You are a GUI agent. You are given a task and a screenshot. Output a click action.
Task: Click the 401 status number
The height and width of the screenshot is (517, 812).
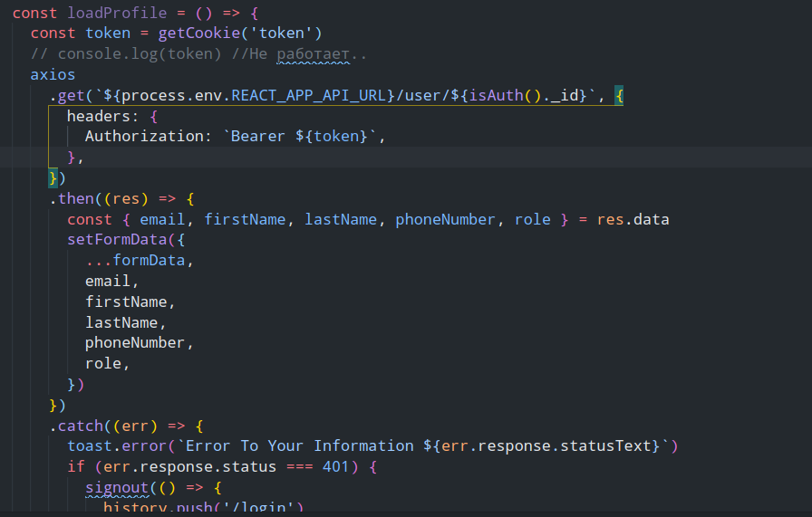pyautogui.click(x=335, y=467)
